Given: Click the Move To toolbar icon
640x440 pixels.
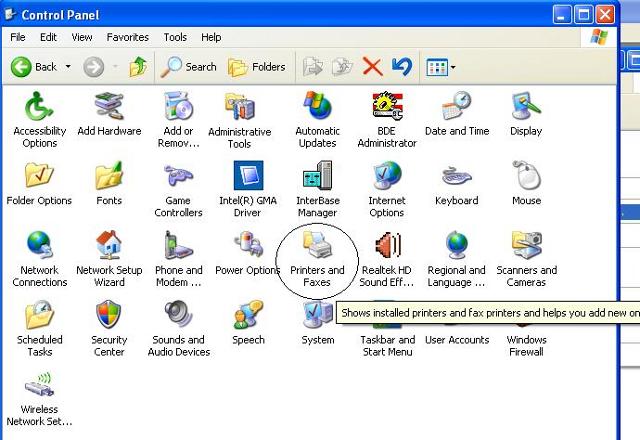Looking at the screenshot, I should 313,67.
